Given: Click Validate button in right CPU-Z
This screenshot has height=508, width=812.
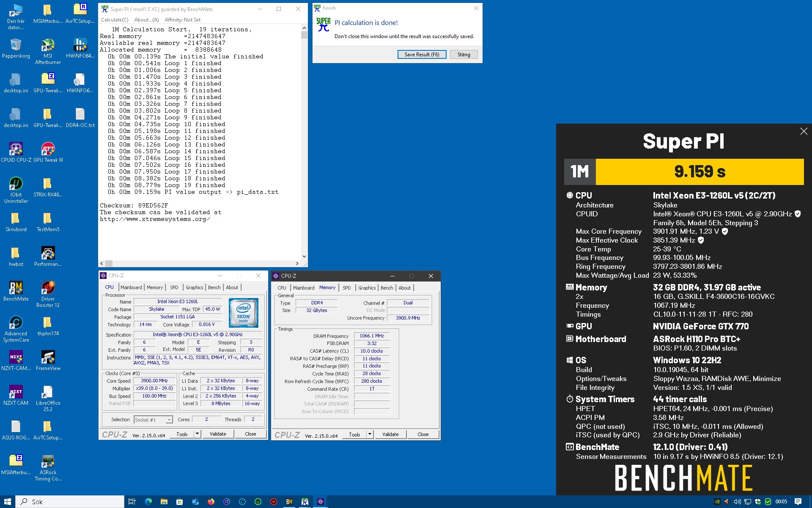Looking at the screenshot, I should (390, 434).
